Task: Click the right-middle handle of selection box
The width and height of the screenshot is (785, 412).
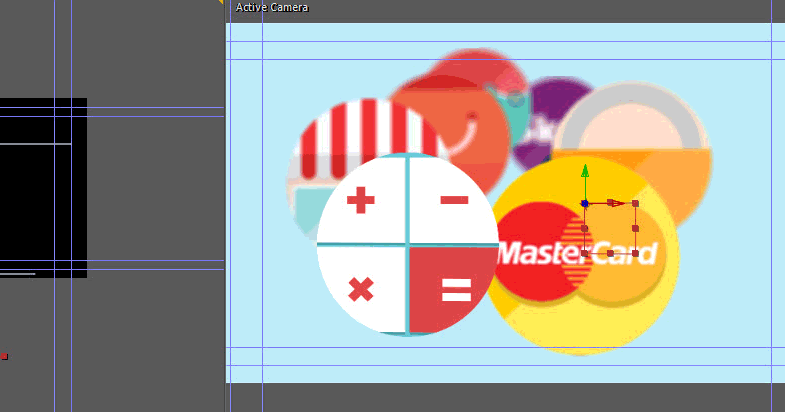Action: [635, 229]
